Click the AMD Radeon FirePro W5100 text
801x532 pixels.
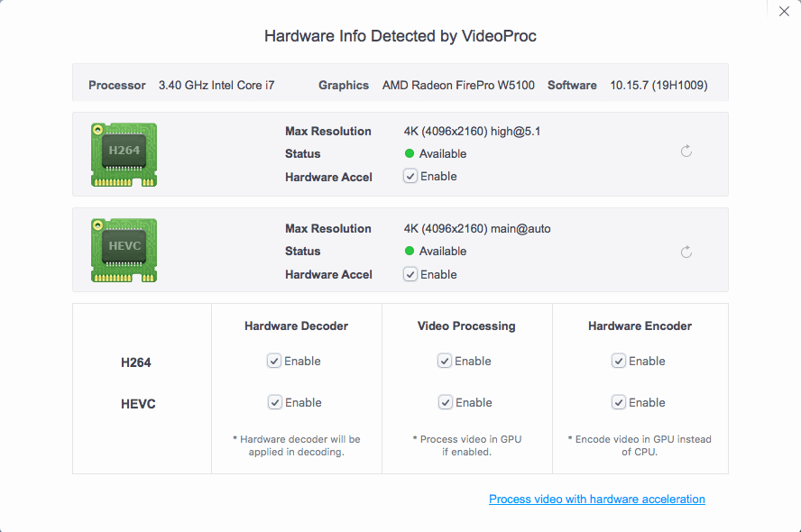coord(458,86)
